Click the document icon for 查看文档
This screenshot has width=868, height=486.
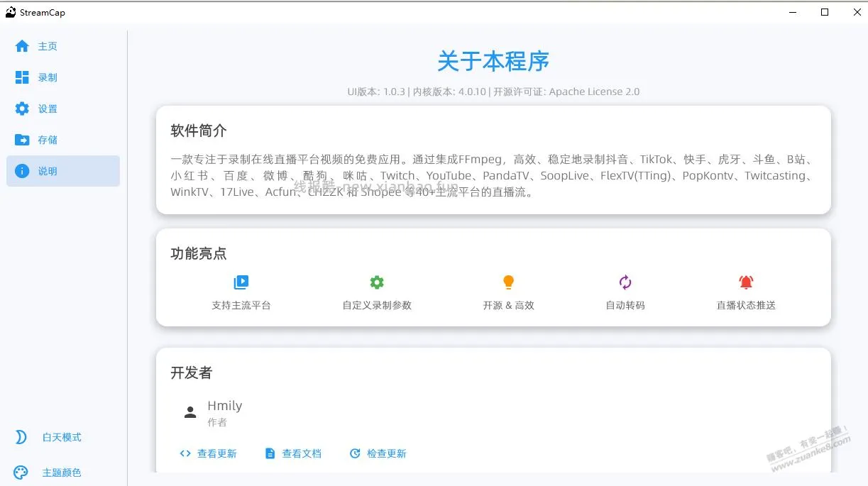click(x=270, y=453)
